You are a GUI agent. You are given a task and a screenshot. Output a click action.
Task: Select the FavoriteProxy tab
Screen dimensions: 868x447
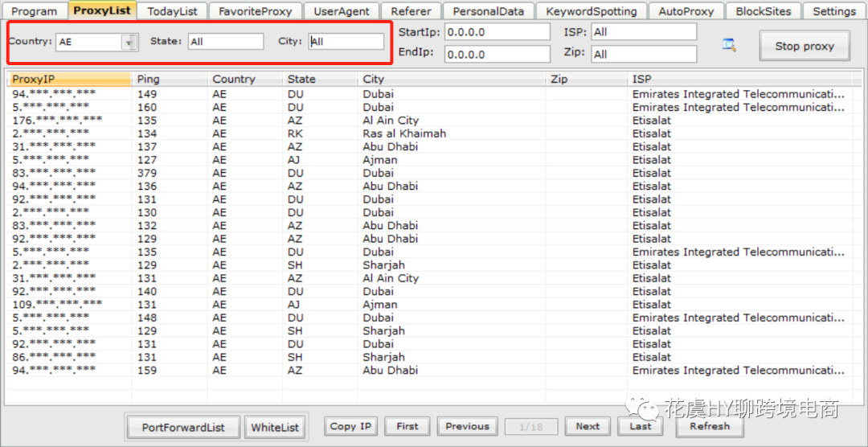[x=255, y=11]
